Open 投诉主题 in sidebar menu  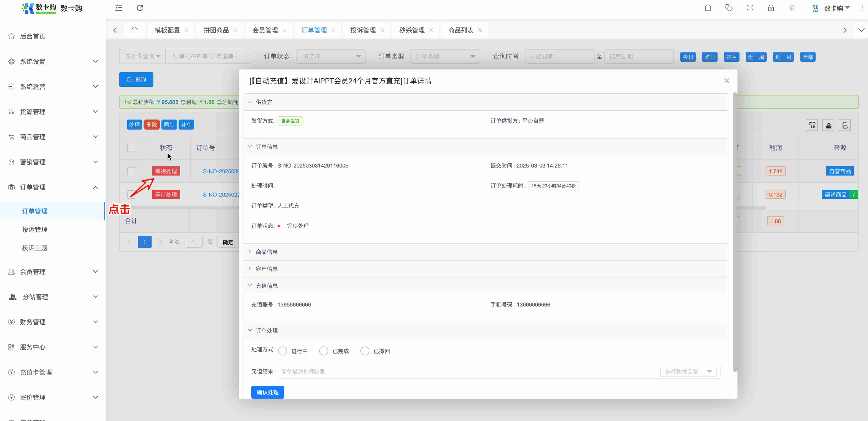point(35,248)
